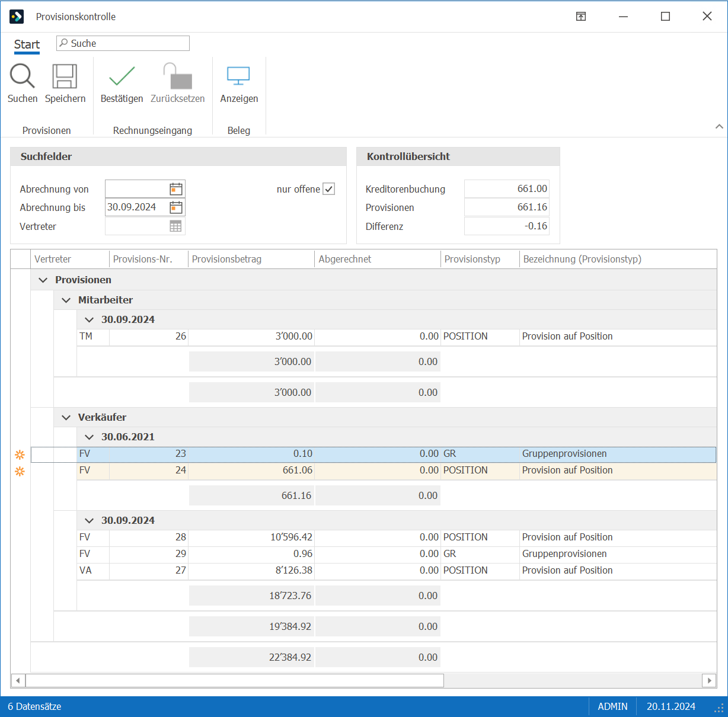Confirm with the Bestätigen checkmark icon
Screen dimensions: 728x717
[x=122, y=76]
